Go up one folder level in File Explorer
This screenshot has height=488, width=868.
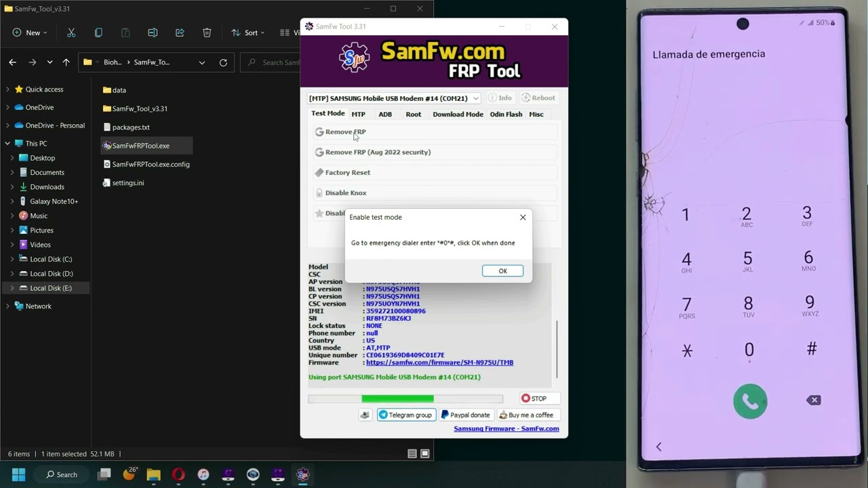tap(66, 62)
